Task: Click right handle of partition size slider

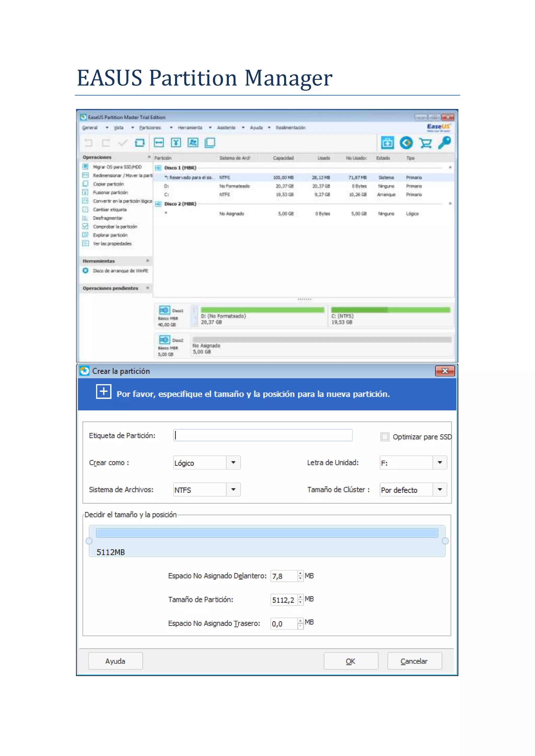Action: pyautogui.click(x=445, y=541)
